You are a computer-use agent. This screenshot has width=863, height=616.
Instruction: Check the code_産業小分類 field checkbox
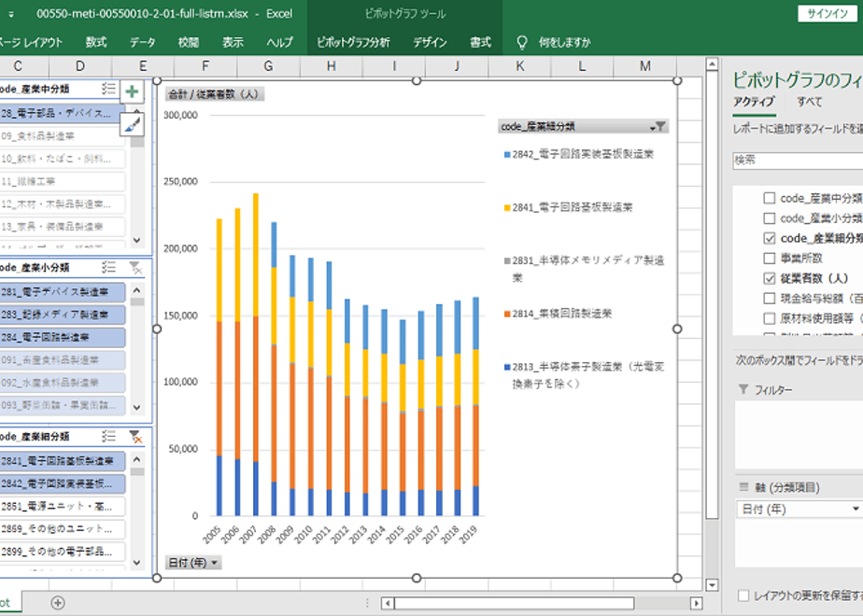point(770,218)
